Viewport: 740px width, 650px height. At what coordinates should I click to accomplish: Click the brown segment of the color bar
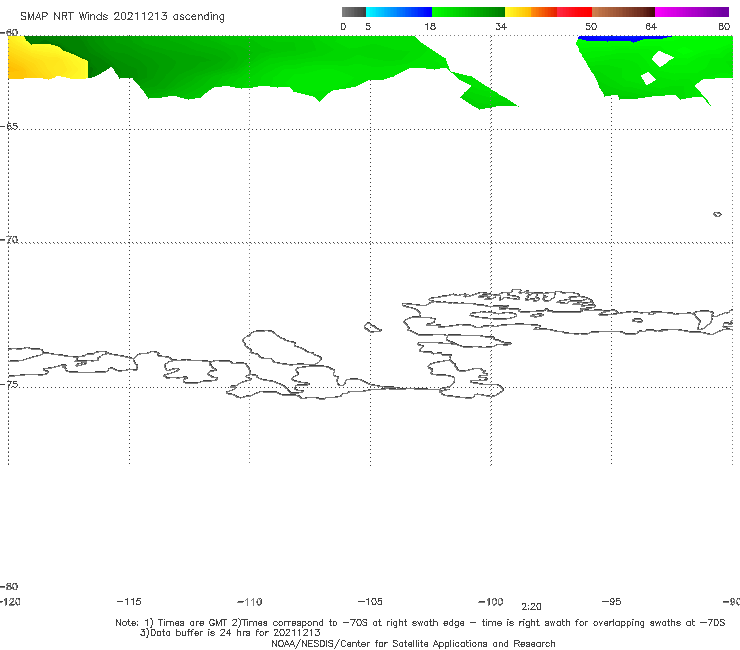coord(623,12)
